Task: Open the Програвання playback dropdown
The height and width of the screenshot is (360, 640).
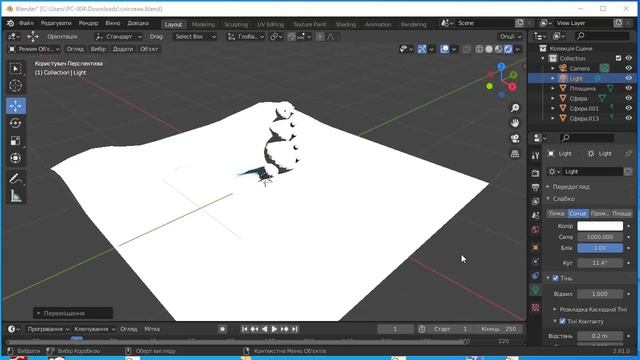Action: point(48,329)
